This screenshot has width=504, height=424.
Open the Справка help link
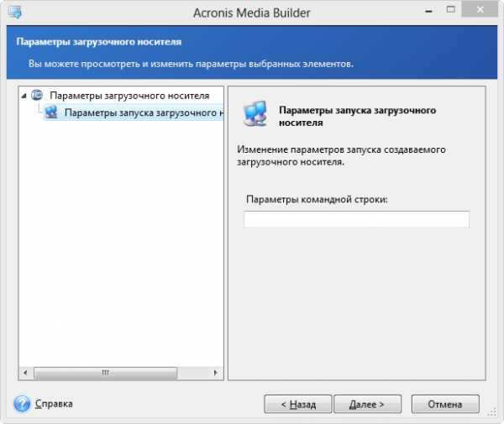coord(54,404)
